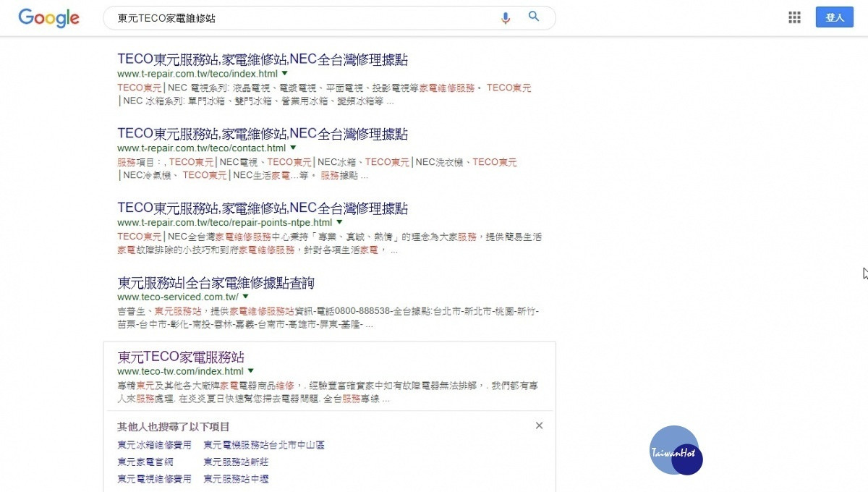868x492 pixels.
Task: Expand arrow next to teco-tw.com/index.html URL
Action: tap(250, 371)
